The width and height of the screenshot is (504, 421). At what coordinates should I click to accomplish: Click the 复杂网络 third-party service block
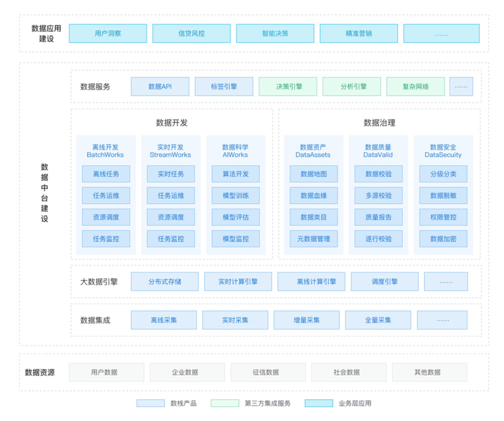tap(415, 87)
